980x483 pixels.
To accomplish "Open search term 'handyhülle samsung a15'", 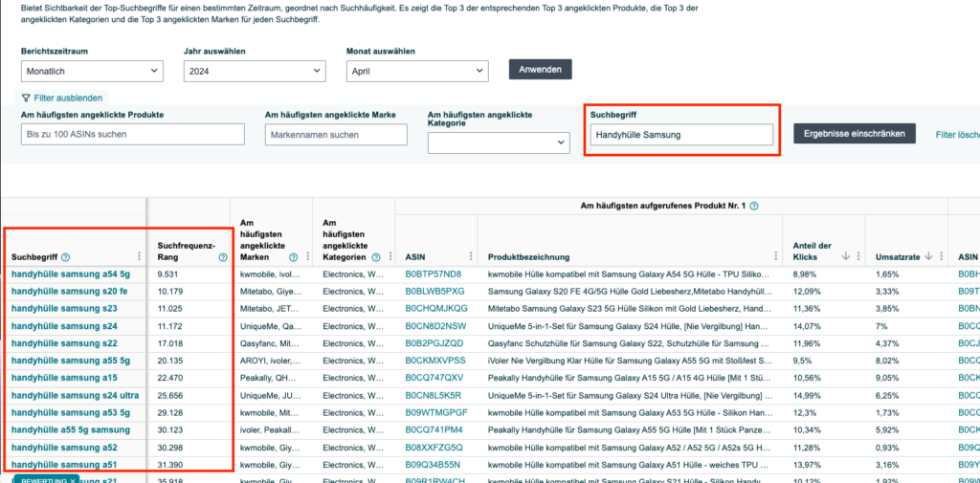I will click(64, 378).
